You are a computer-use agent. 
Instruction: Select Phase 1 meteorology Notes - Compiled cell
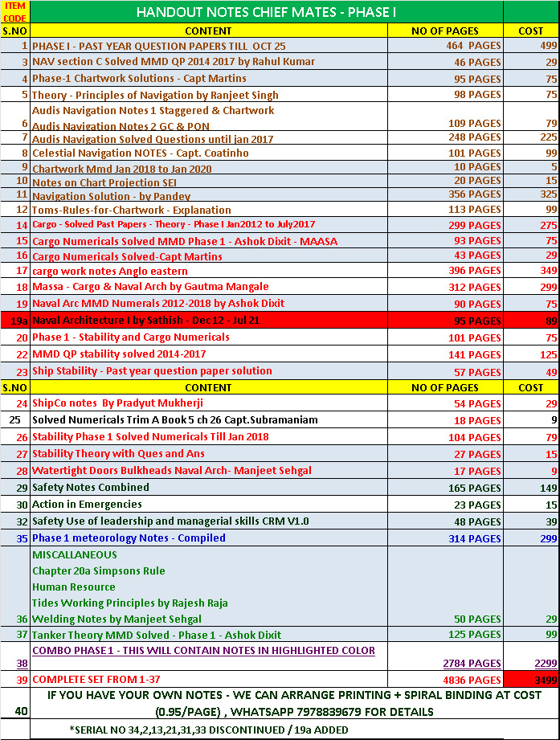pyautogui.click(x=123, y=538)
